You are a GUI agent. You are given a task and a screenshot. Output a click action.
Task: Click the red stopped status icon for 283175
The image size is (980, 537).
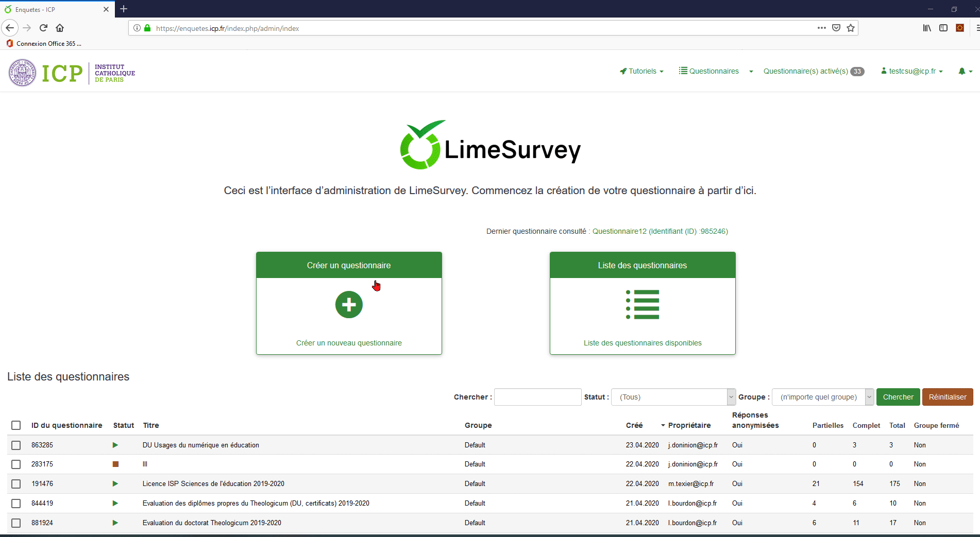click(115, 464)
